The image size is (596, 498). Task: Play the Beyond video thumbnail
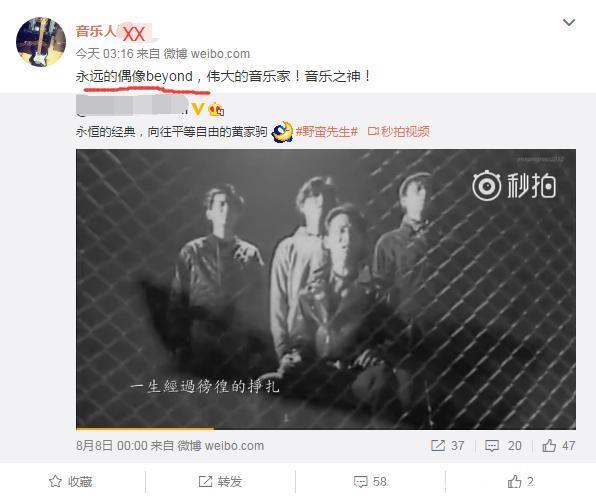(326, 289)
